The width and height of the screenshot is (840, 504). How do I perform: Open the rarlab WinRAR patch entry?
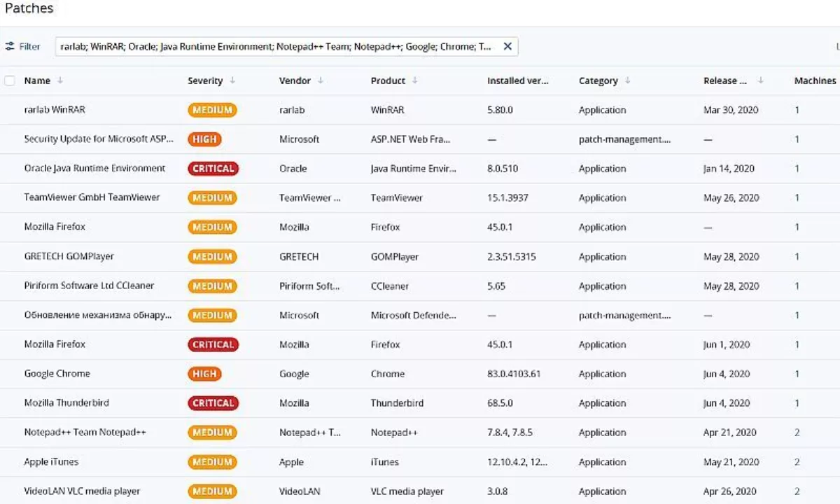click(x=55, y=110)
